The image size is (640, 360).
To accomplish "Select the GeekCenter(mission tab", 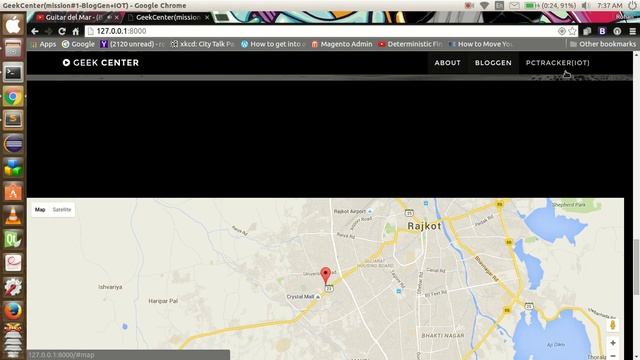I will pyautogui.click(x=167, y=18).
